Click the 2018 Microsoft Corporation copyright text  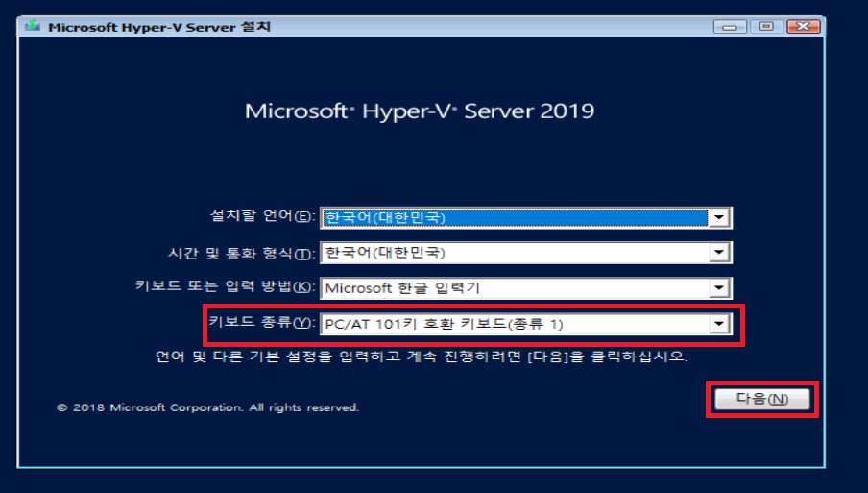pyautogui.click(x=208, y=407)
